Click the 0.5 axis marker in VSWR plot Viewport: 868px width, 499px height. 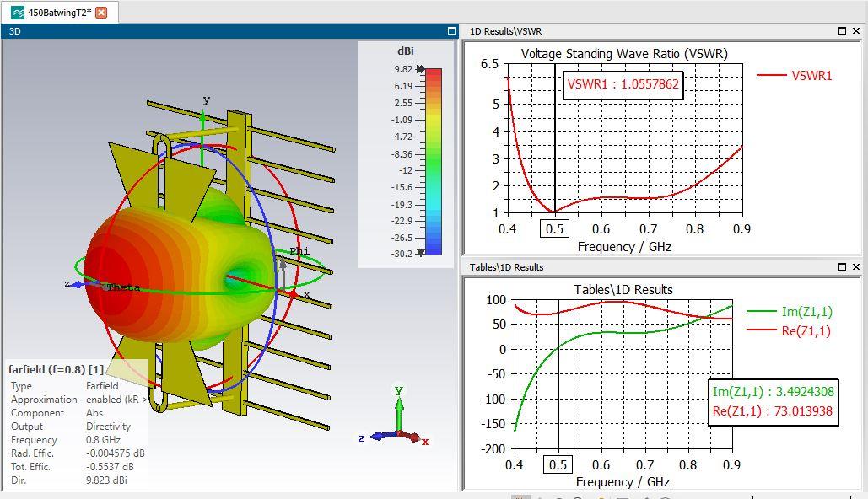pyautogui.click(x=555, y=228)
